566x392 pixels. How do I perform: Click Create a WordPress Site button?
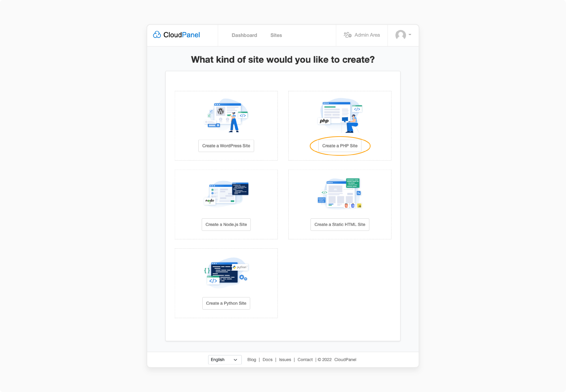[226, 146]
